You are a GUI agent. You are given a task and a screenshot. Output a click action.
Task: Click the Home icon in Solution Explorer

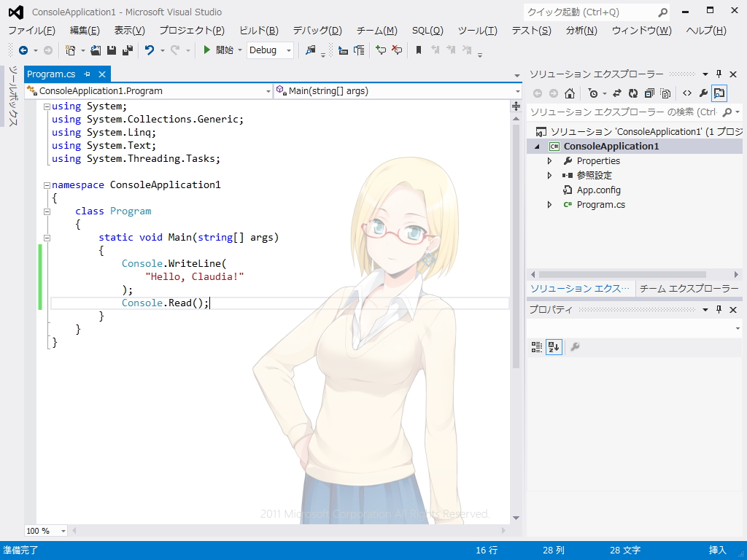coord(569,93)
